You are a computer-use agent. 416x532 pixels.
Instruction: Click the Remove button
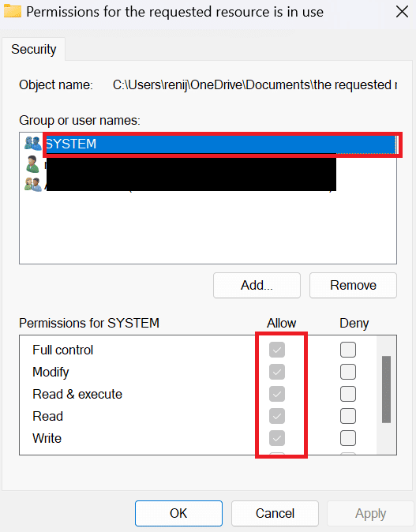(353, 286)
